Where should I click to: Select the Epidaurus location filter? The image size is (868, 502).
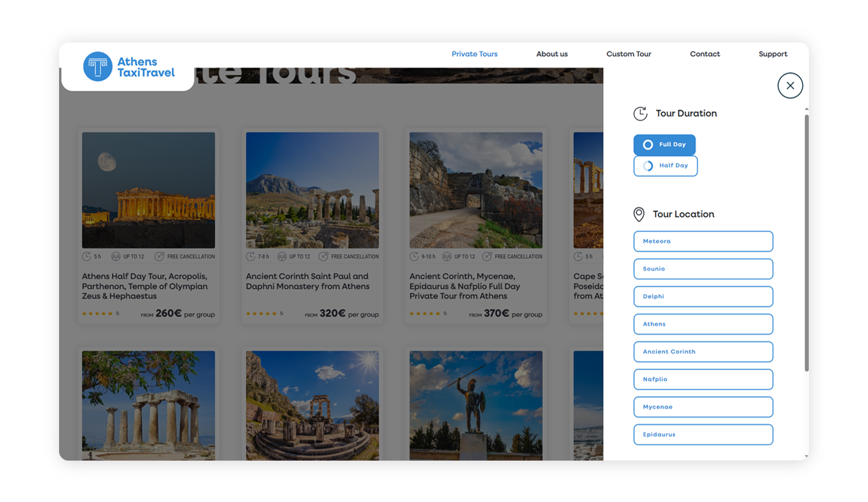(x=702, y=434)
